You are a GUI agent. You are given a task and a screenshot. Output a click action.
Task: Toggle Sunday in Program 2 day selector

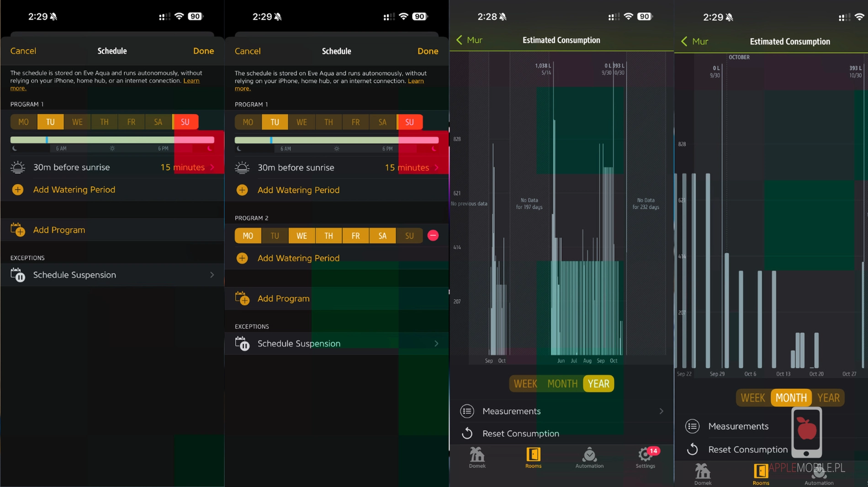[x=409, y=236]
